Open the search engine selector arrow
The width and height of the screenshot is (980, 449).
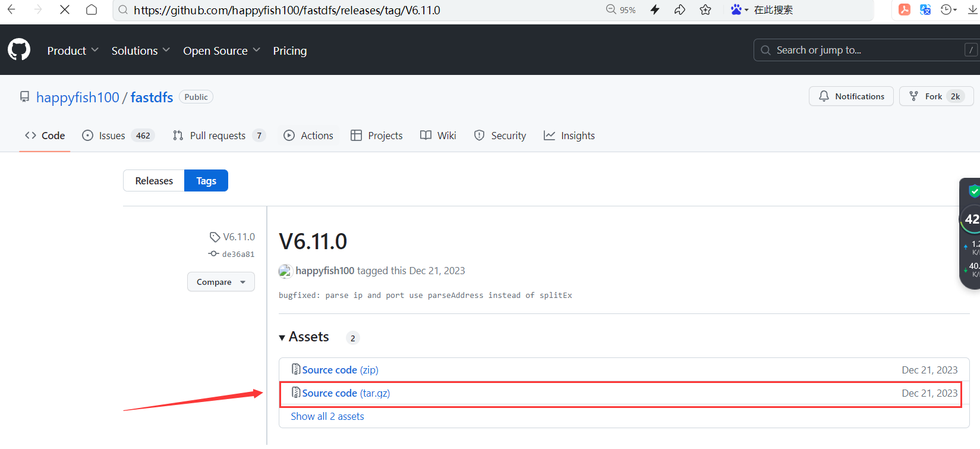coord(746,10)
